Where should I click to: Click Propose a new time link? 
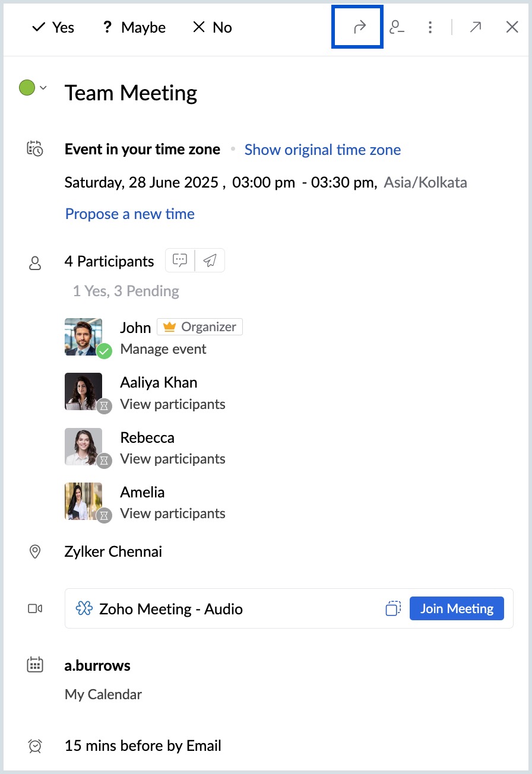(130, 214)
